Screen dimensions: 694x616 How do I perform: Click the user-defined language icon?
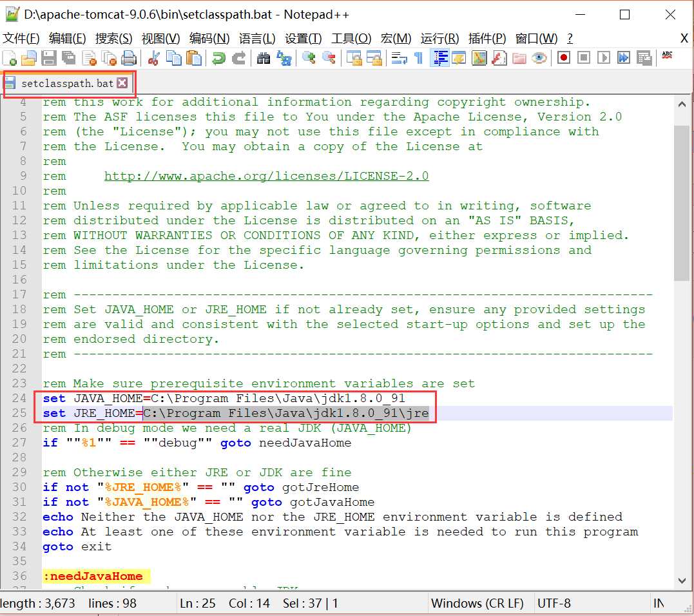(459, 58)
